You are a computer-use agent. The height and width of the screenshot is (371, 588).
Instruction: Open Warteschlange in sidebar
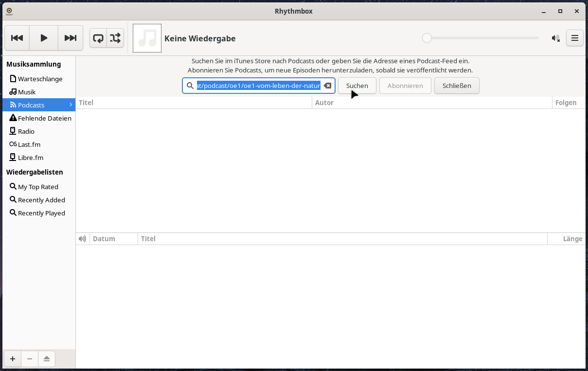40,79
